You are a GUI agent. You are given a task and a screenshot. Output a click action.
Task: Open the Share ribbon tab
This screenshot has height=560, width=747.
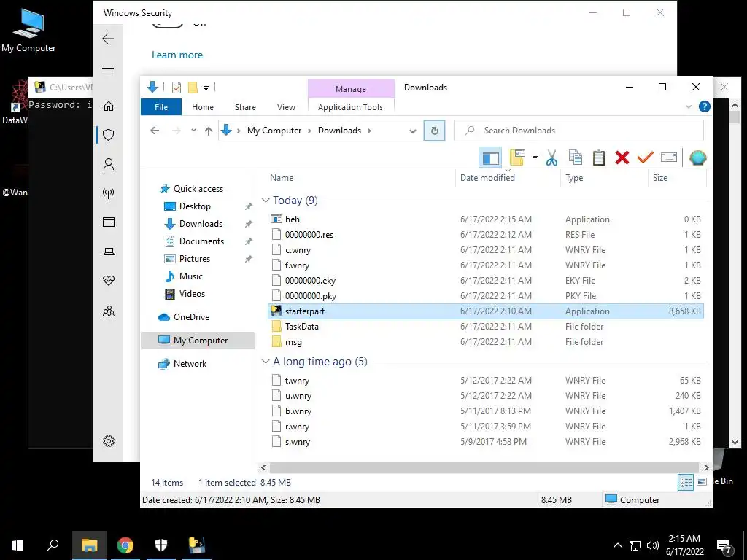pos(245,107)
